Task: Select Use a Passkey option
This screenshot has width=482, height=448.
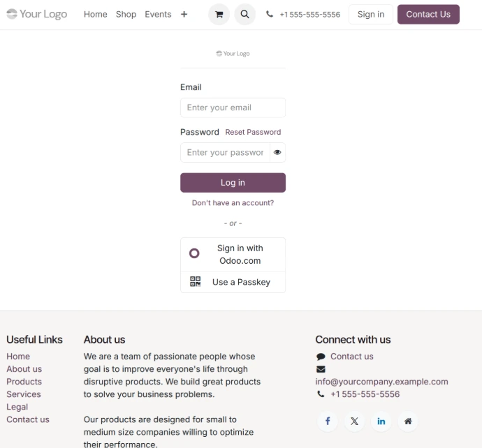Action: point(233,283)
